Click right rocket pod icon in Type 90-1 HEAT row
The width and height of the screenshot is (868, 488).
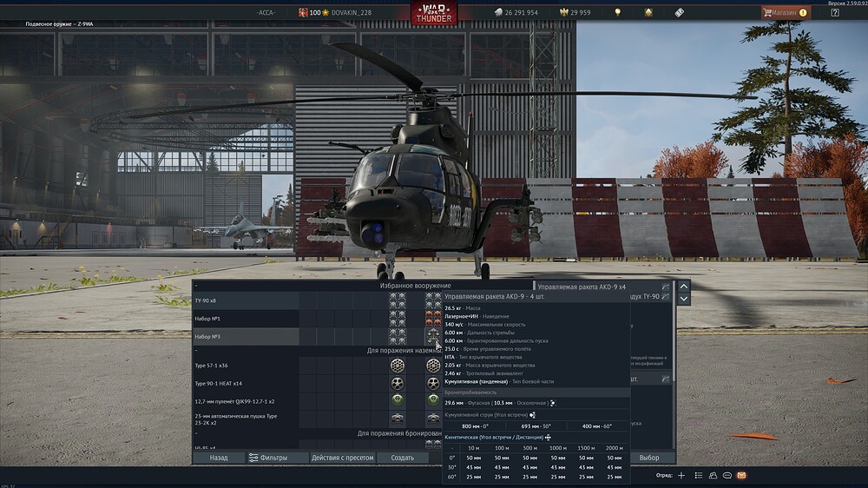pyautogui.click(x=433, y=383)
